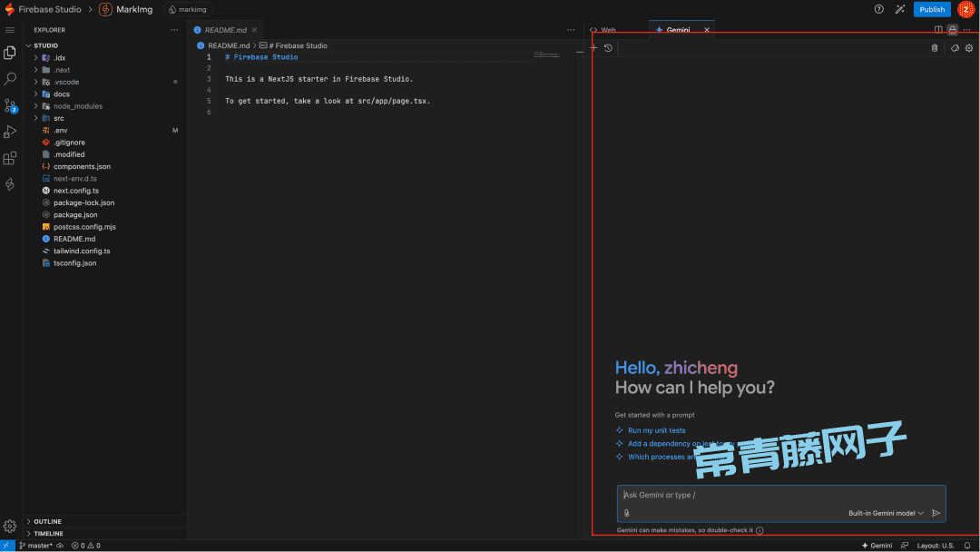Open the Manage gear in activity bar
Viewport: 980px width, 552px height.
(x=9, y=527)
